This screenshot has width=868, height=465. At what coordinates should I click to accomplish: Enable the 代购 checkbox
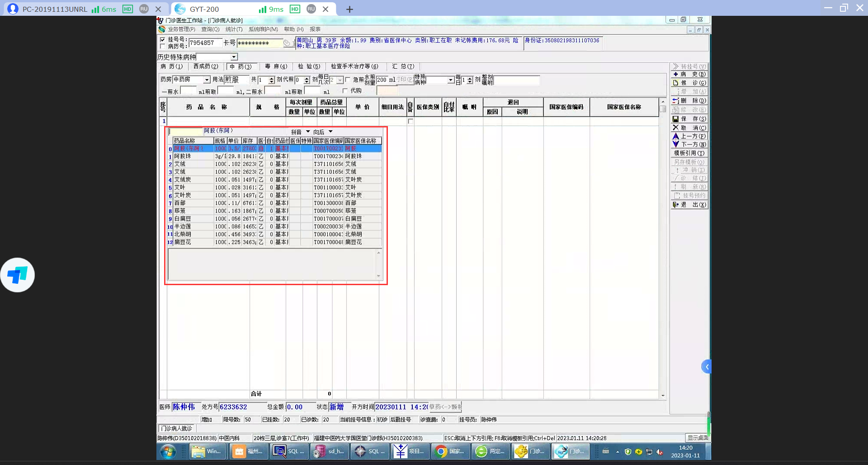tap(345, 91)
